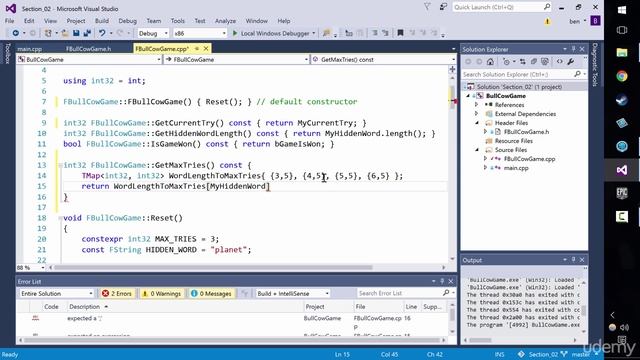This screenshot has width=640, height=360.
Task: Open Properties wrench icon in Solution Explorer
Action: [571, 62]
